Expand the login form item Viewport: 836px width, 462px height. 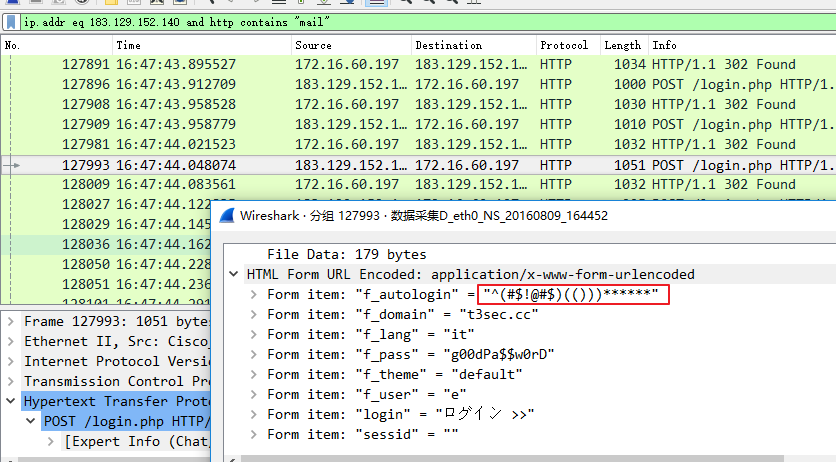coord(254,415)
